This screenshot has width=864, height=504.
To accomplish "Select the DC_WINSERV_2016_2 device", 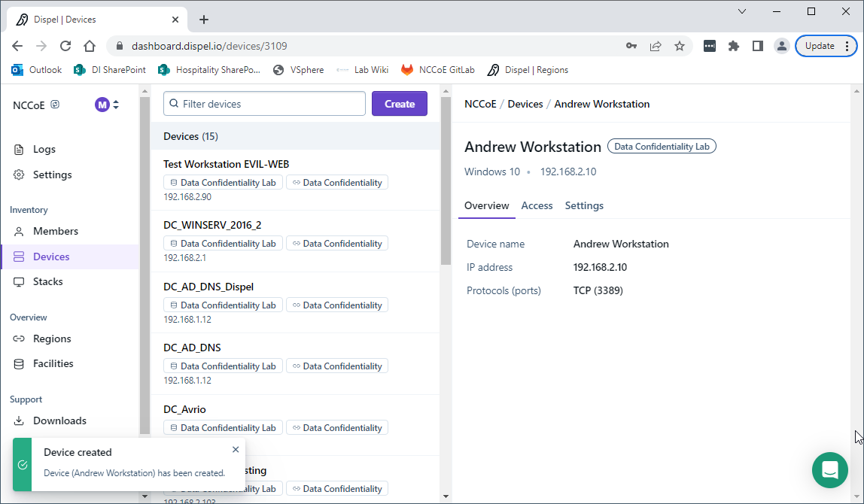I will (212, 225).
